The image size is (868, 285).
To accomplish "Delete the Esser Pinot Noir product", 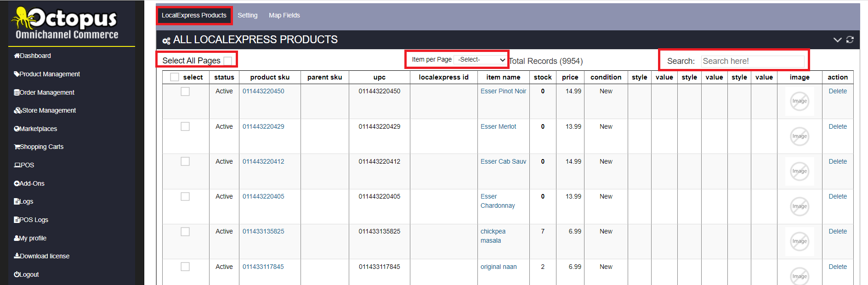I will [x=838, y=91].
